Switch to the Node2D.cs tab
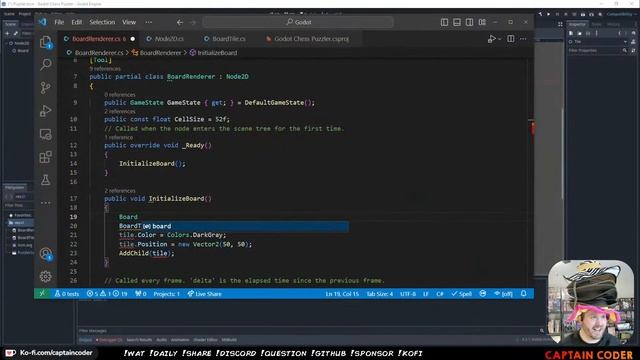 point(169,39)
